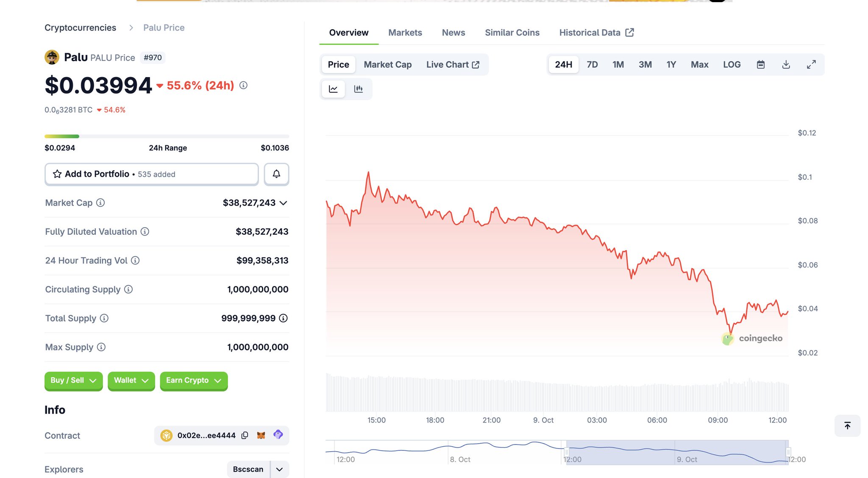Screen dimensions: 868x478
Task: Open the Bscscan explorers dropdown arrow
Action: (x=280, y=469)
